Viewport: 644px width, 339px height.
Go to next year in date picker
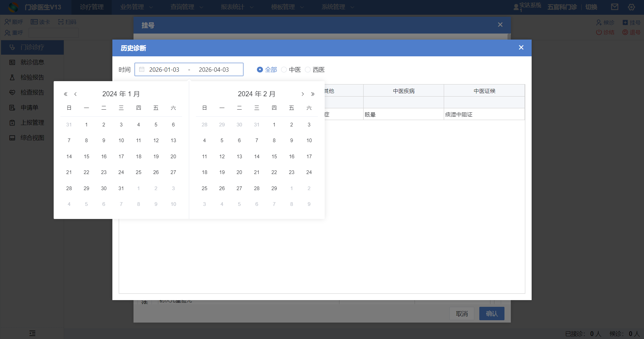pyautogui.click(x=313, y=94)
